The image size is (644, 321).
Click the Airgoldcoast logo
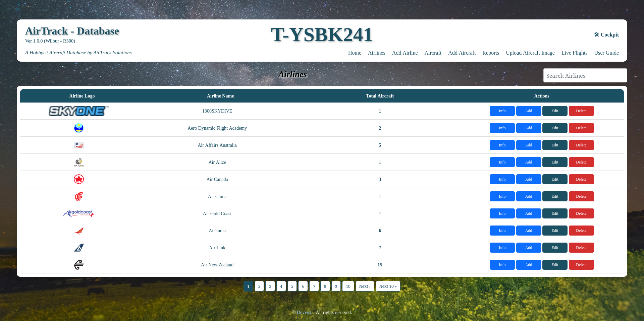point(78,213)
